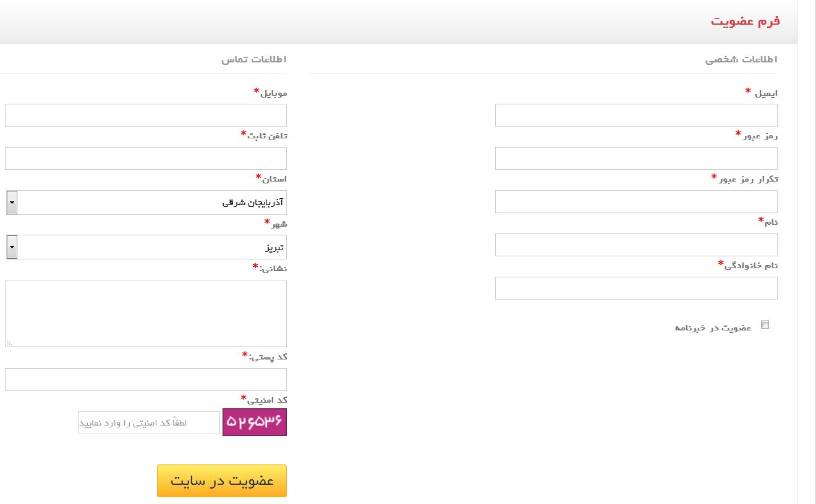Click the فرم عضویت form title
This screenshot has height=504, width=816.
(x=745, y=21)
